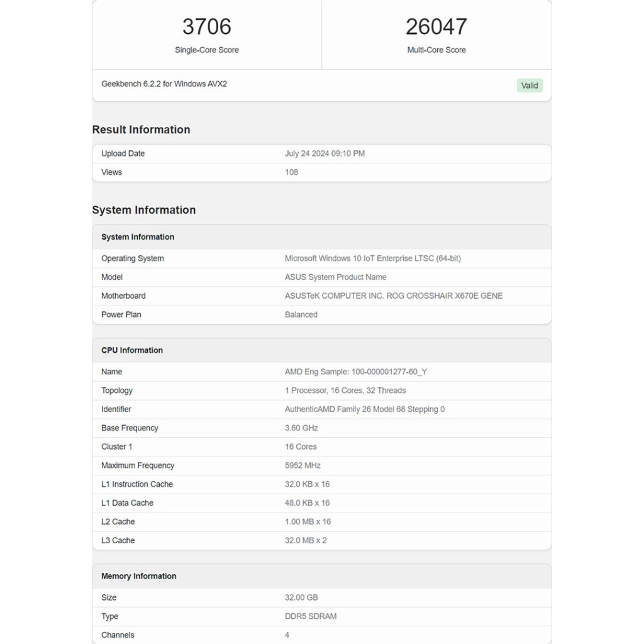Select the upload date July 24 2024 09:10 PM
The height and width of the screenshot is (644, 644).
click(325, 153)
